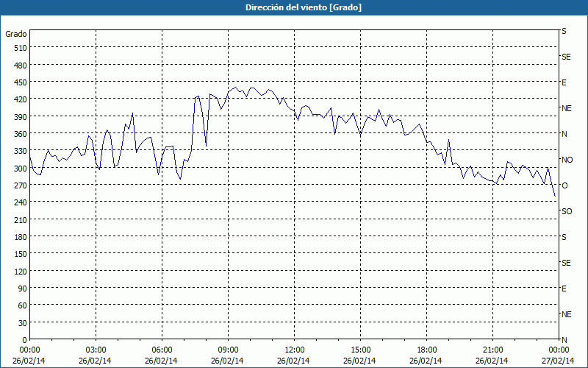Choose the 300 degree axis label
The image size is (588, 368).
[21, 169]
